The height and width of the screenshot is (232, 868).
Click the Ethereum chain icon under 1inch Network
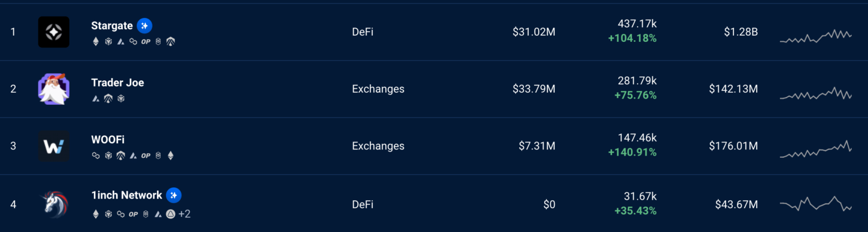point(96,214)
